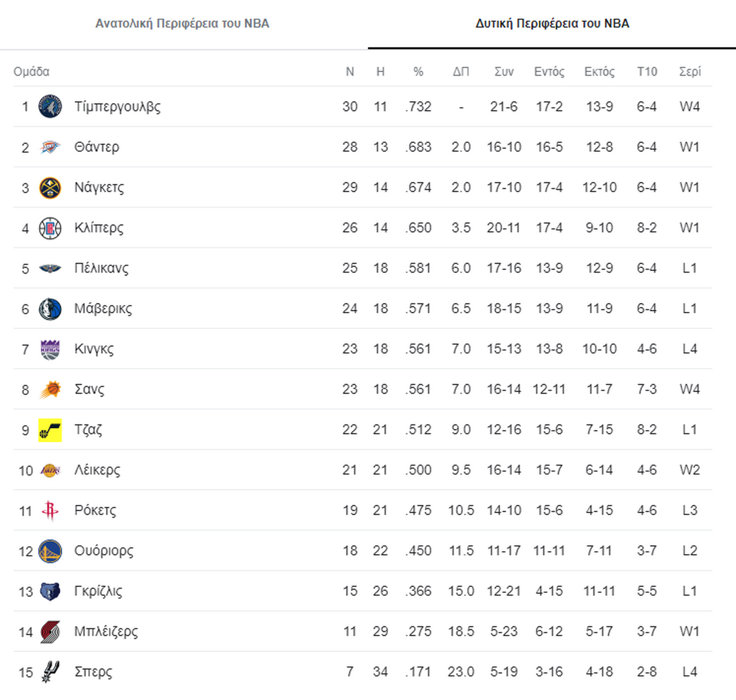Click the Σερί column header
The image size is (736, 700).
690,72
